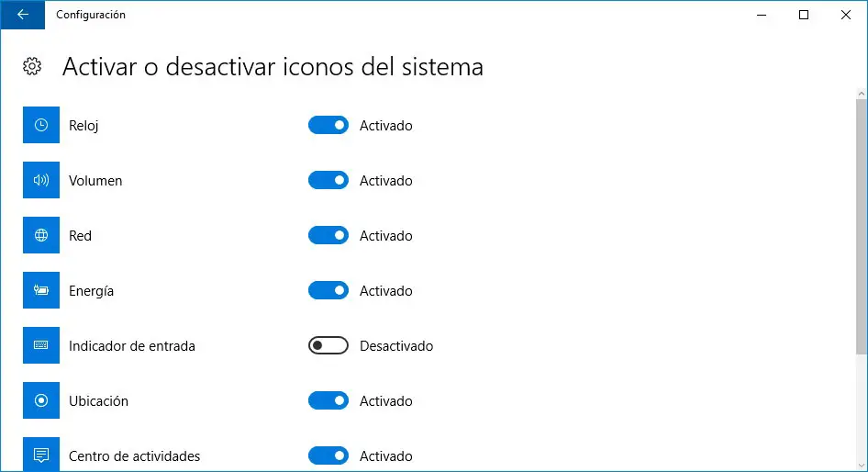Viewport: 868px width, 472px height.
Task: Click the vertical scrollbar thumb
Action: coord(862,225)
